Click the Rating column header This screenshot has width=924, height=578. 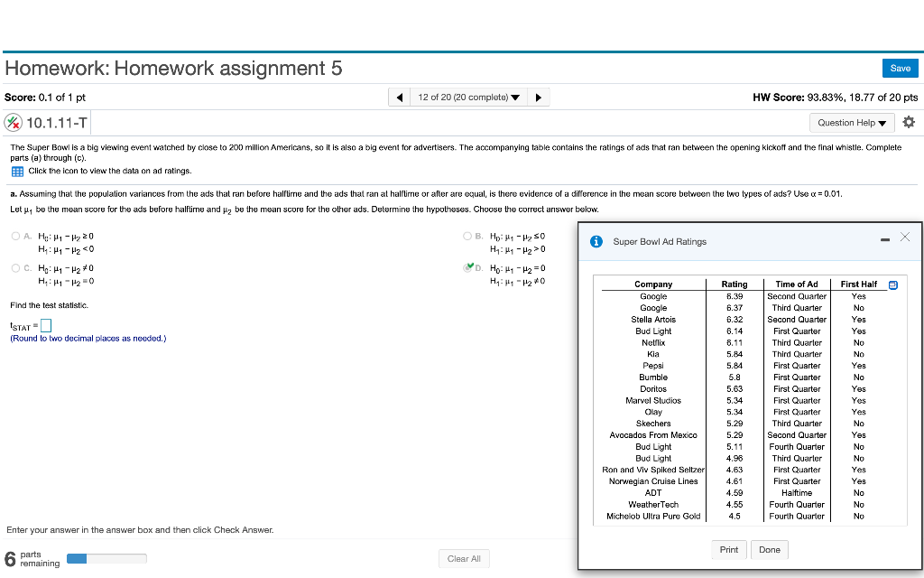pyautogui.click(x=735, y=284)
